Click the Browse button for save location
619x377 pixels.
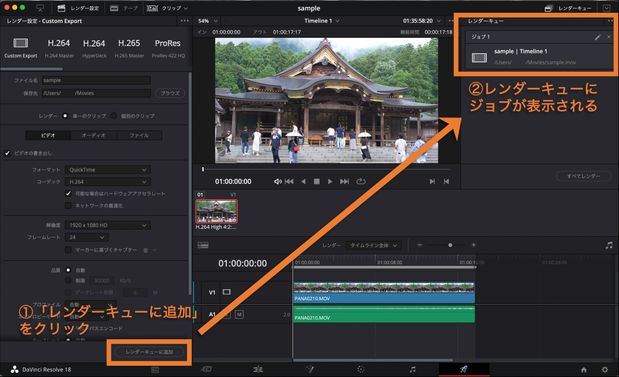coord(170,93)
